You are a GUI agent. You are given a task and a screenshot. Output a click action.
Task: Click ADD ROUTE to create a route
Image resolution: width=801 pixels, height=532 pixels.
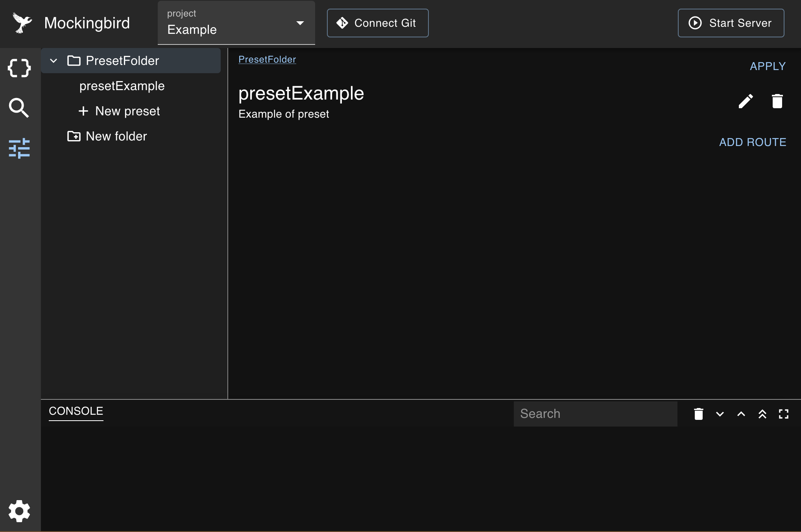point(753,142)
